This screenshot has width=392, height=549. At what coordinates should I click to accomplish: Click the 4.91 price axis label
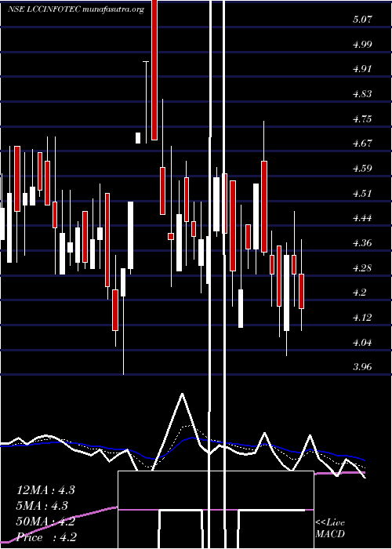pos(362,69)
